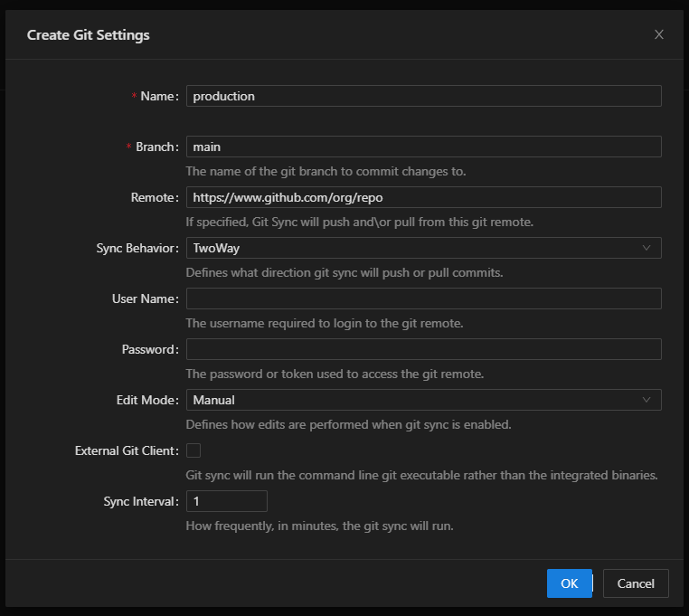Click the chevron arrow in Edit Mode field
This screenshot has height=616, width=689.
tap(646, 400)
